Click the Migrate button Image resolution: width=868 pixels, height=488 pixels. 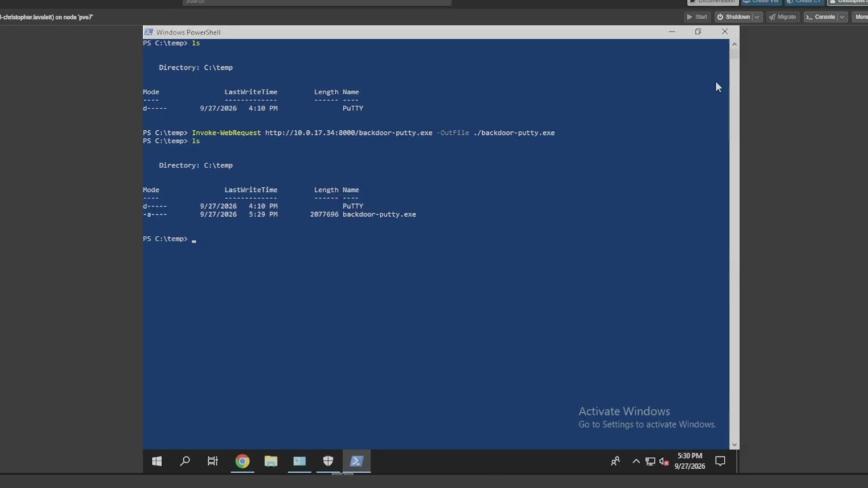782,17
